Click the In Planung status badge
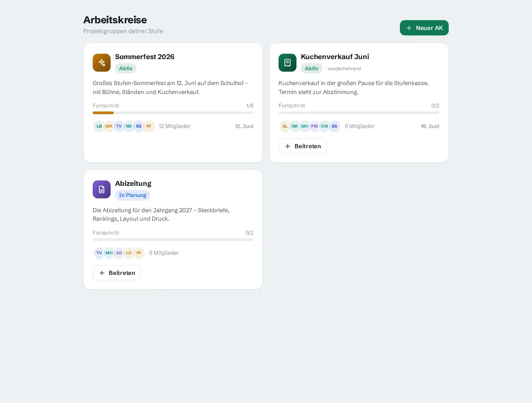Viewport: 532px width, 403px height. click(133, 195)
